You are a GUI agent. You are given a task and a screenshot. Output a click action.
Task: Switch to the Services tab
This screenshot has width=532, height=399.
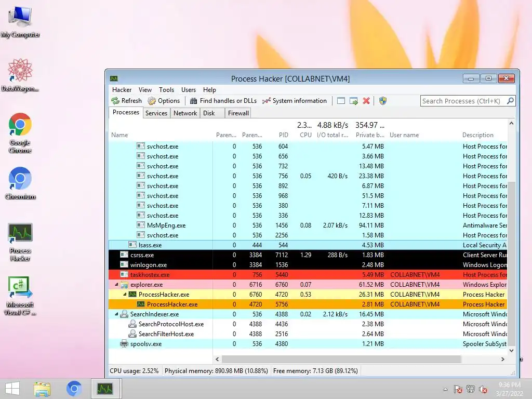click(156, 113)
